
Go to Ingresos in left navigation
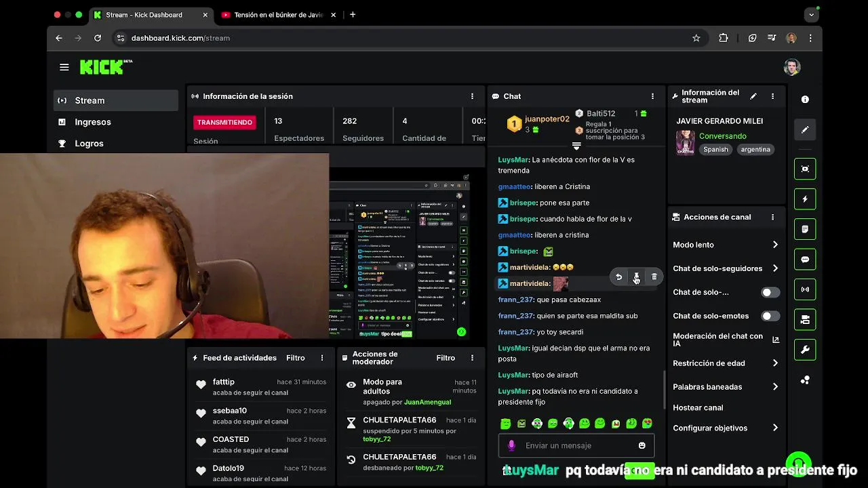click(x=116, y=122)
